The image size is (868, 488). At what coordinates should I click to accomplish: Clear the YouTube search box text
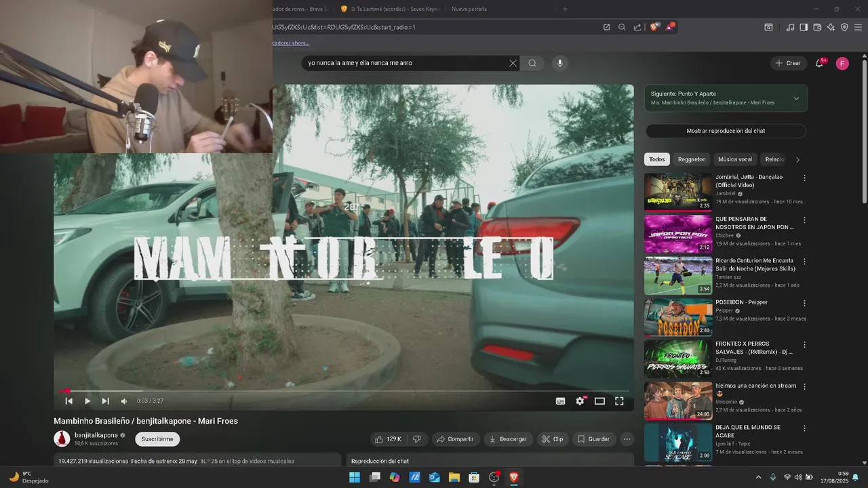pos(513,63)
